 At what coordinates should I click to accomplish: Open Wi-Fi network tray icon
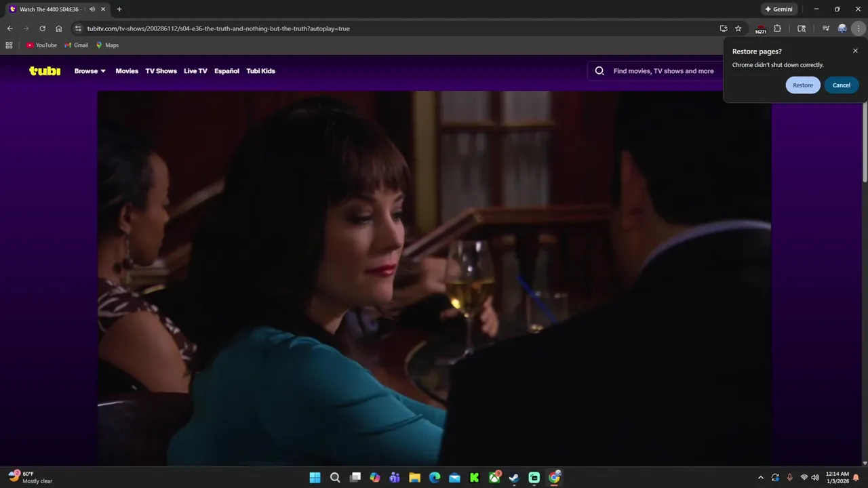click(x=804, y=478)
